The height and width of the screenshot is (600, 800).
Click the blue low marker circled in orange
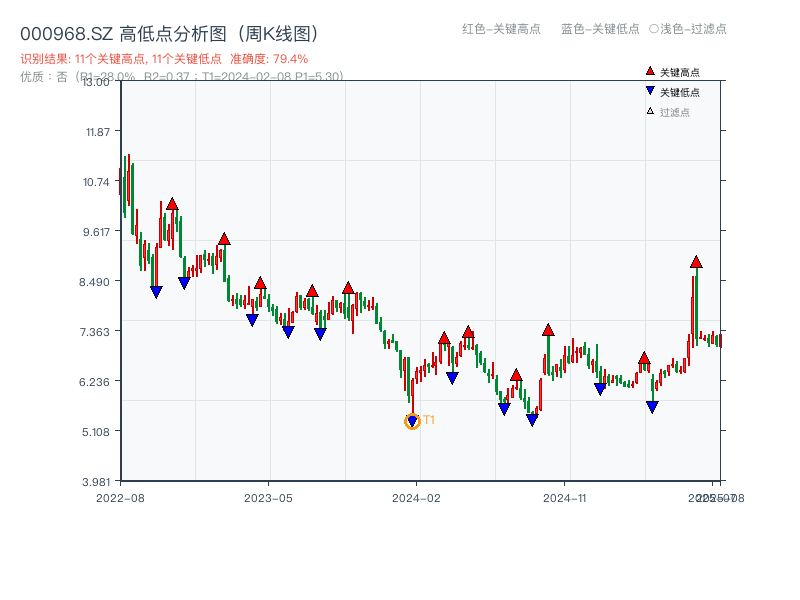412,422
